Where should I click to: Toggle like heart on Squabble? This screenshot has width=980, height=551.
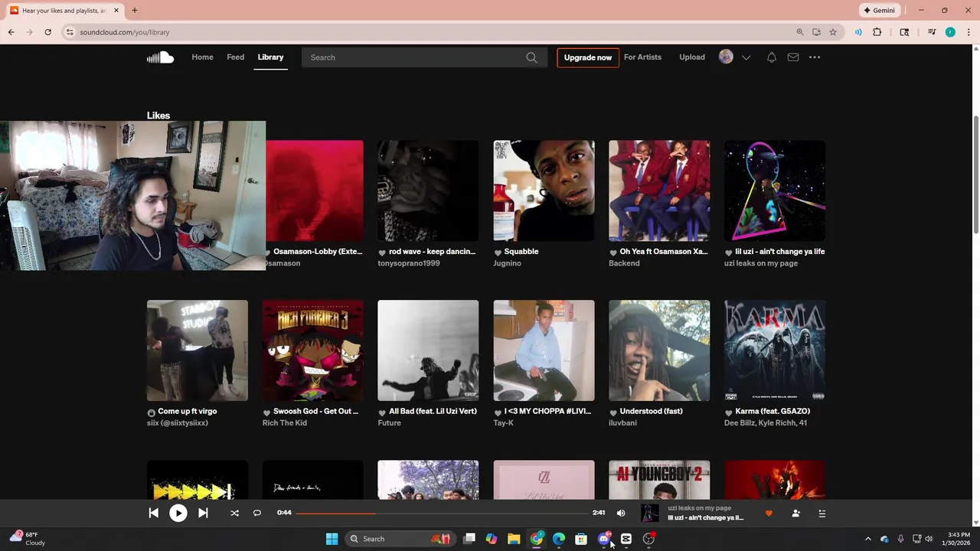tap(498, 252)
